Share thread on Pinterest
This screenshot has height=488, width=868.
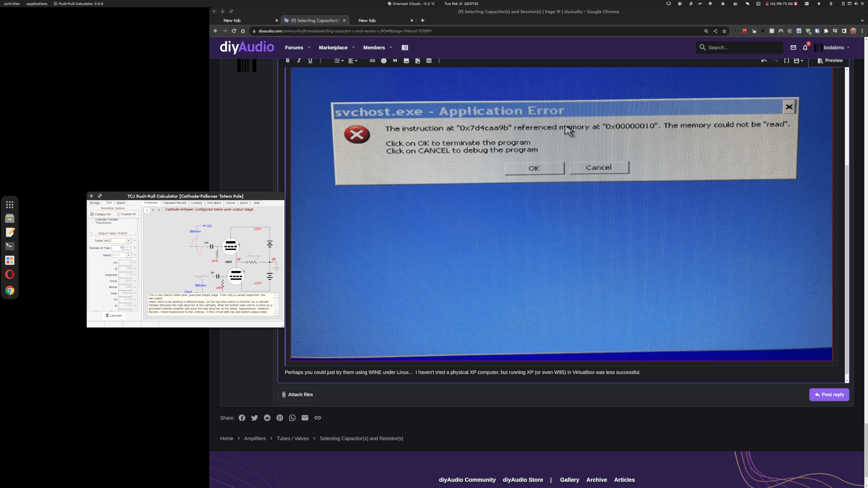pos(280,418)
